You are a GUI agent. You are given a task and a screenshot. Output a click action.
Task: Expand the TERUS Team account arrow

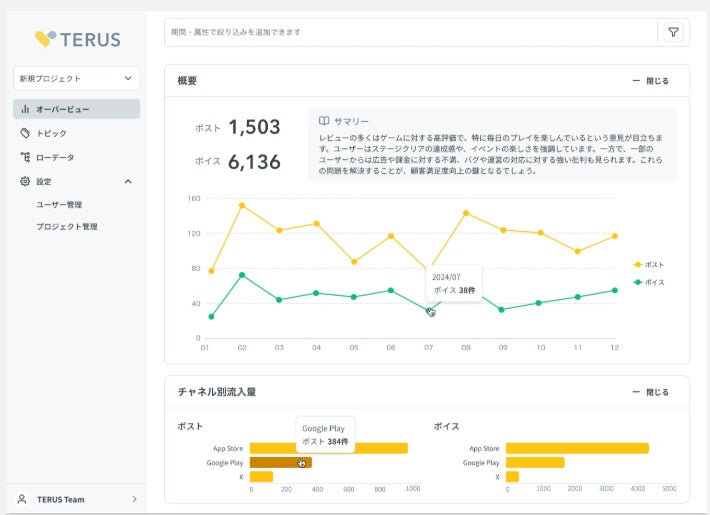pyautogui.click(x=134, y=499)
